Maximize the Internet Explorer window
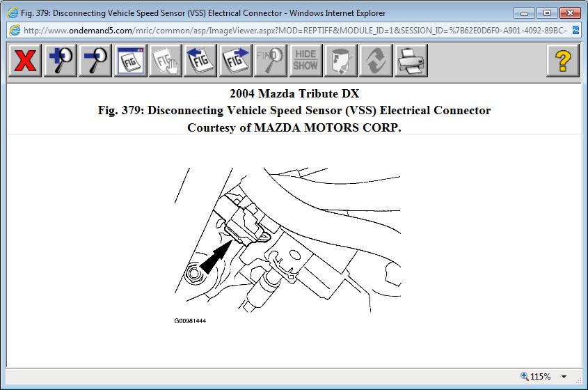This screenshot has width=588, height=390. pos(547,13)
